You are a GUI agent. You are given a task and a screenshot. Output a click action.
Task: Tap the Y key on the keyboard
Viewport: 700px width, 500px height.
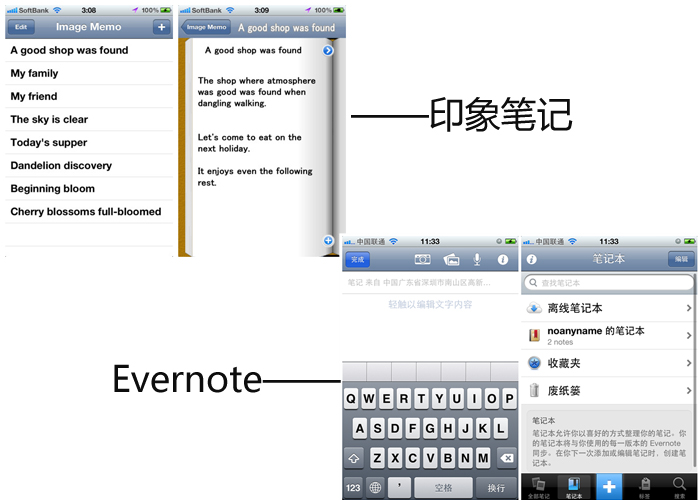439,399
